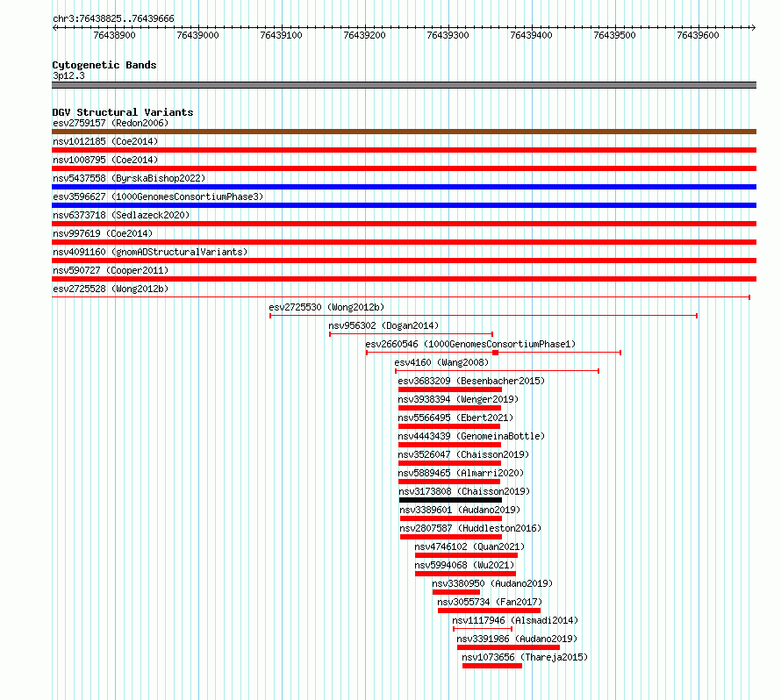Viewport: 781px width, 700px height.
Task: Select the brown esv2759157 variant bar
Action: (404, 132)
